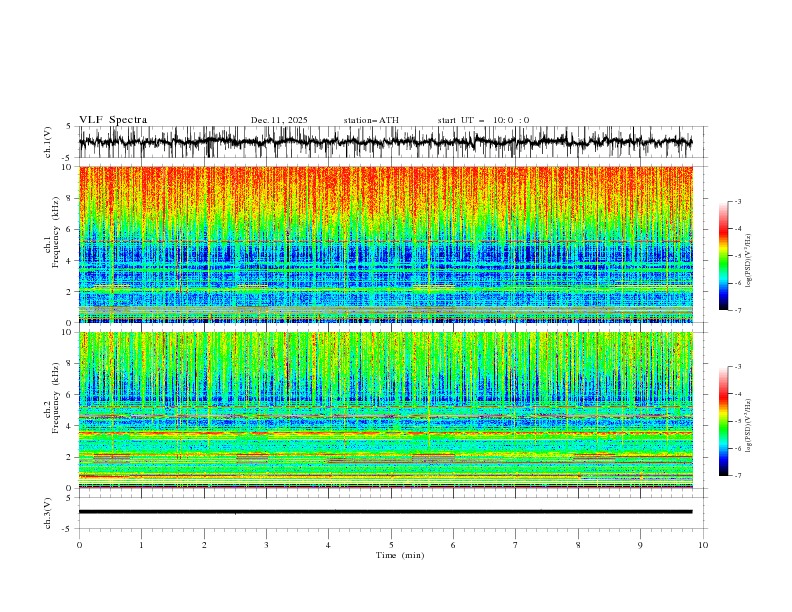Viewport: 792px width, 612px height.
Task: Click time axis tick label "10"
Action: 703,545
